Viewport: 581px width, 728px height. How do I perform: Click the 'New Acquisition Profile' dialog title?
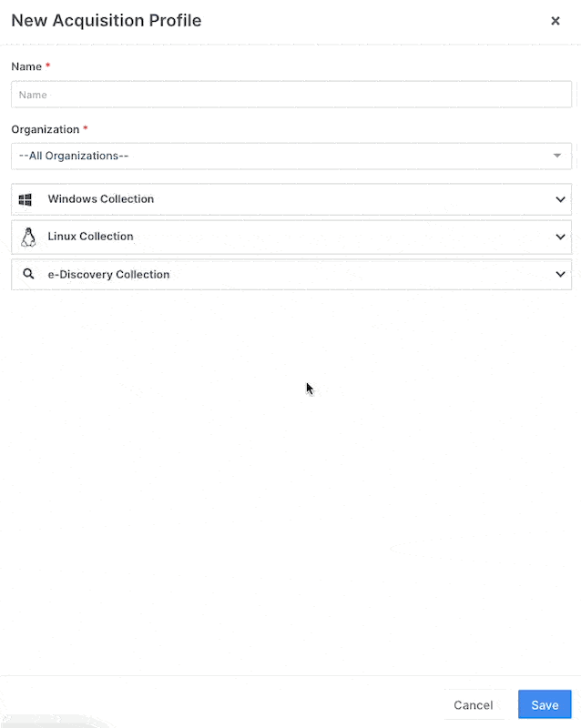(107, 20)
